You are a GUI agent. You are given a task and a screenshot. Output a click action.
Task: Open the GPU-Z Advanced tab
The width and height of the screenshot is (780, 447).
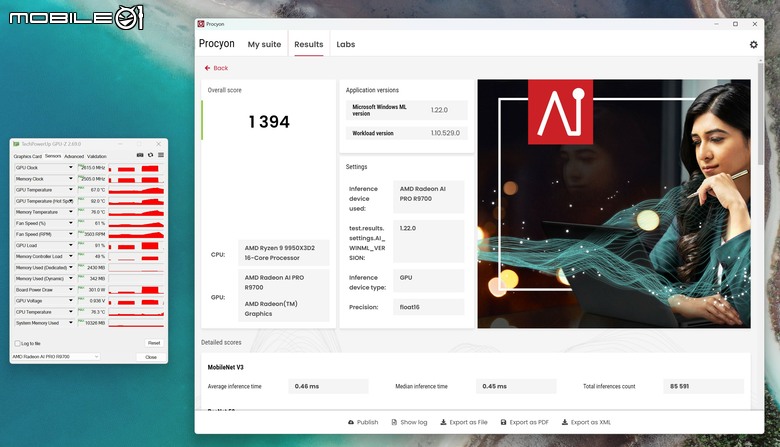click(x=74, y=156)
